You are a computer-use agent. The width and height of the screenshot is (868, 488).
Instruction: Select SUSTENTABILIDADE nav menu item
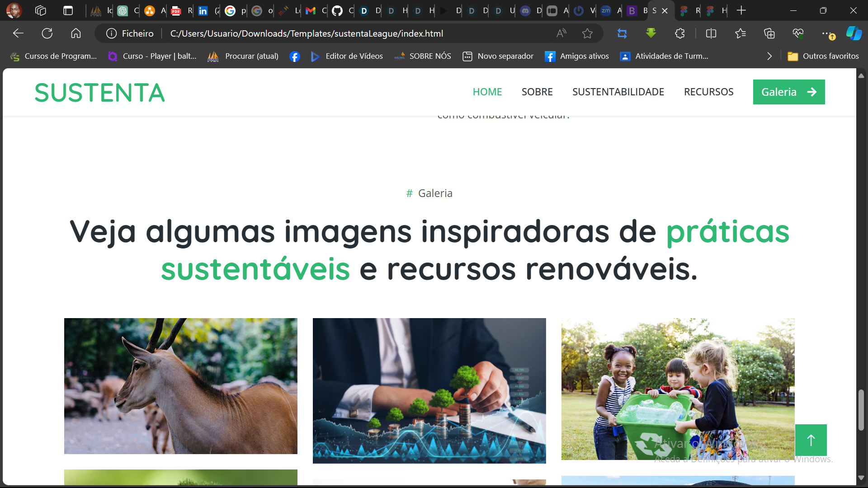[618, 92]
